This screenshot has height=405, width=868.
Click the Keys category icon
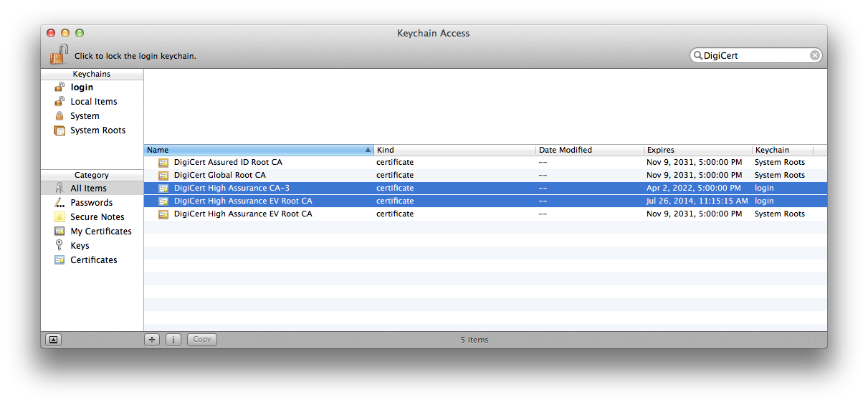59,245
